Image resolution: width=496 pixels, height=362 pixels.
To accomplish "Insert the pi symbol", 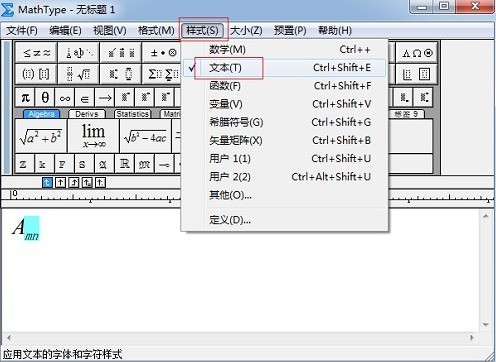I will click(25, 98).
